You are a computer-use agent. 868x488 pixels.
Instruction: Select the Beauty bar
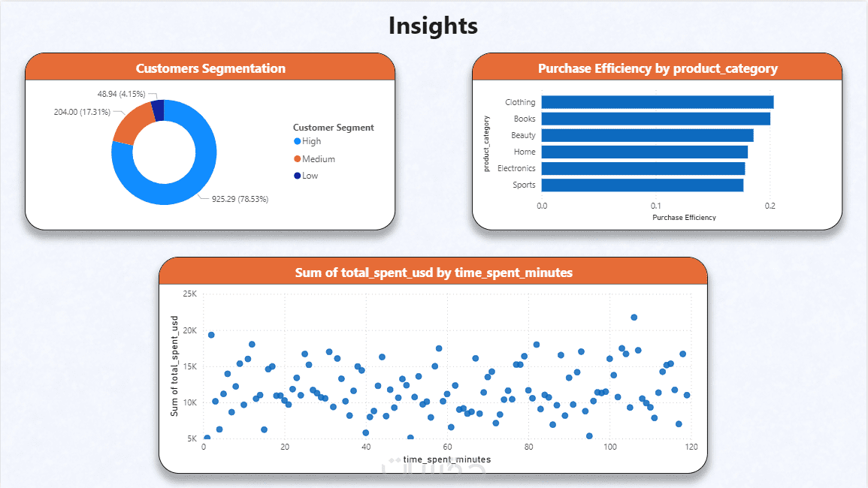tap(647, 135)
